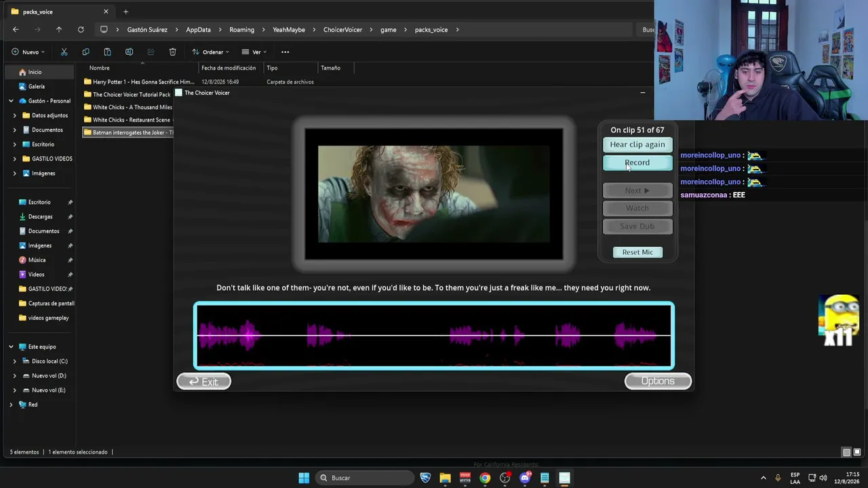Click the Cut scissors icon in Explorer toolbar

pyautogui.click(x=64, y=52)
